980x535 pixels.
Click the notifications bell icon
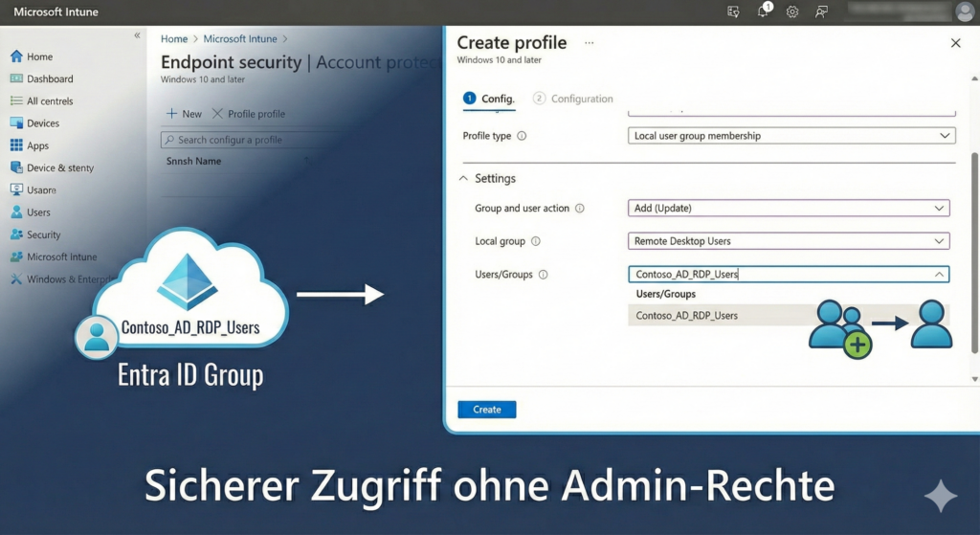pyautogui.click(x=764, y=12)
